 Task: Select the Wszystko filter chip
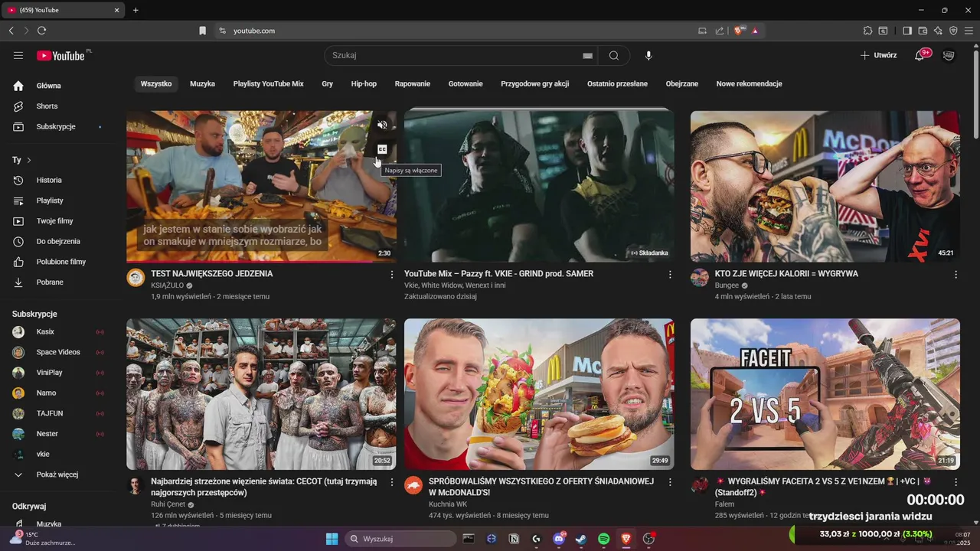pos(156,83)
